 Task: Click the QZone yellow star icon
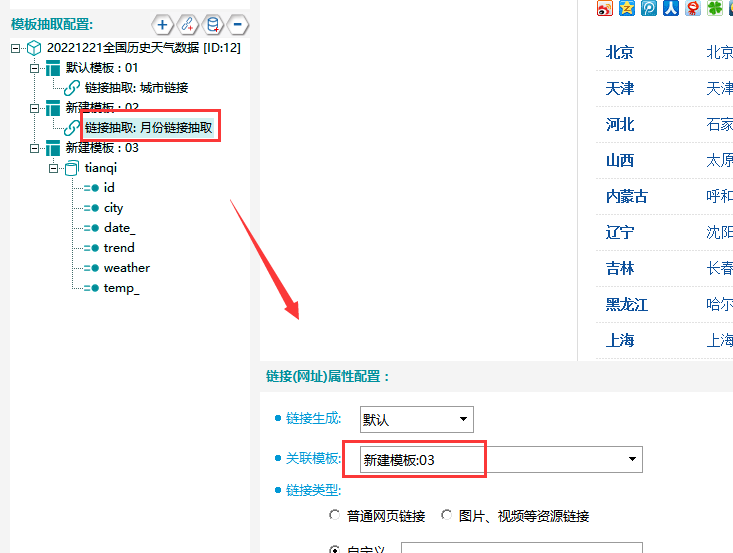click(627, 8)
